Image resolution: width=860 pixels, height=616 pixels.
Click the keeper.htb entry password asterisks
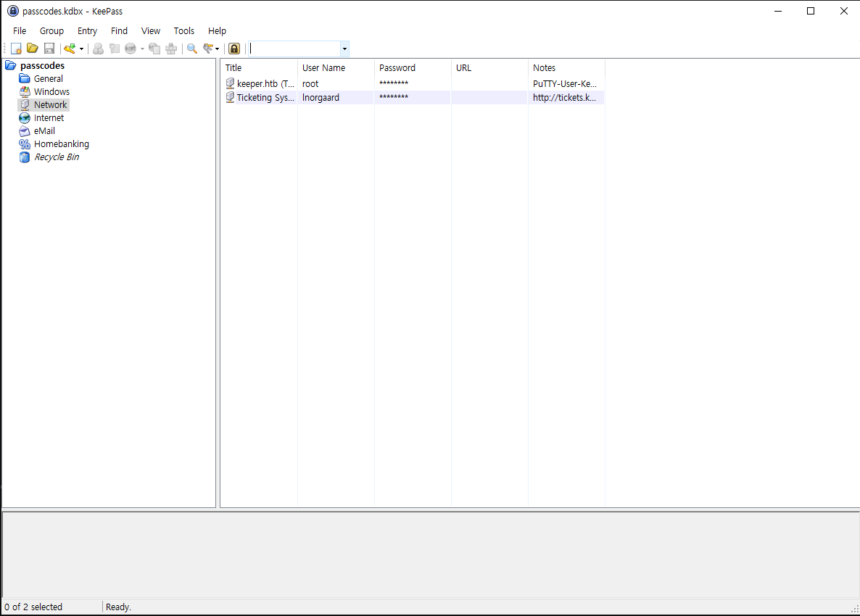394,83
